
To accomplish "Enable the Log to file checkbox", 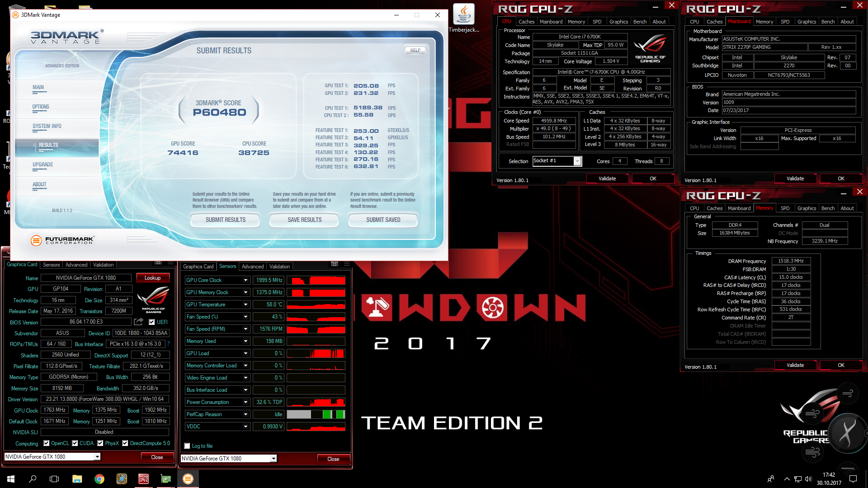I will tap(187, 446).
